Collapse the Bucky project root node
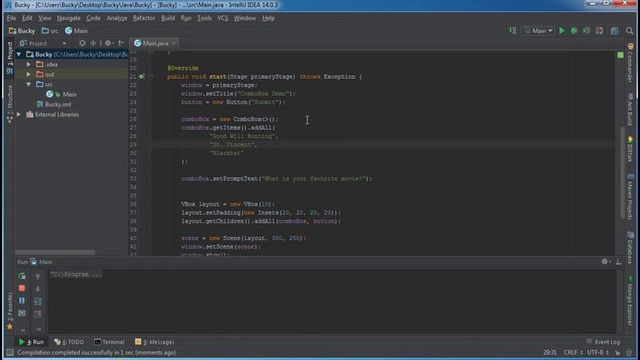The image size is (640, 360). pyautogui.click(x=19, y=54)
